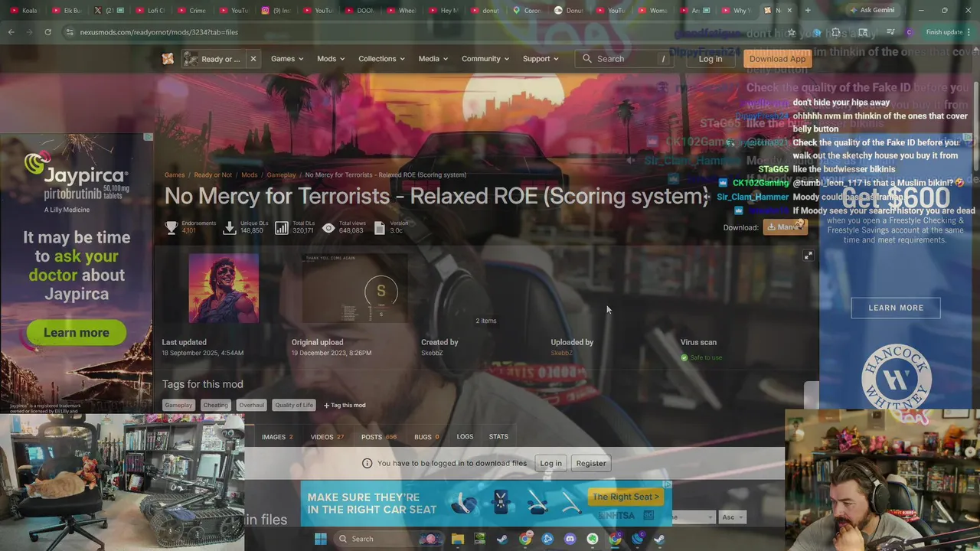Click the Version file icon

click(380, 228)
